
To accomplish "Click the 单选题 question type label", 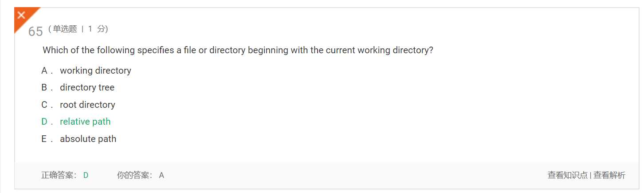I will (65, 29).
